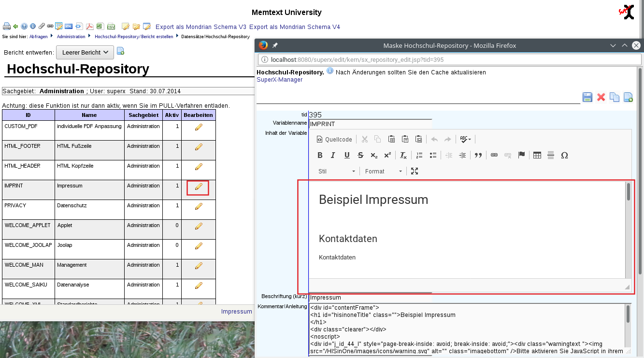Screen dimensions: 644x358
Task: Toggle block quote in the editor
Action: pyautogui.click(x=478, y=155)
